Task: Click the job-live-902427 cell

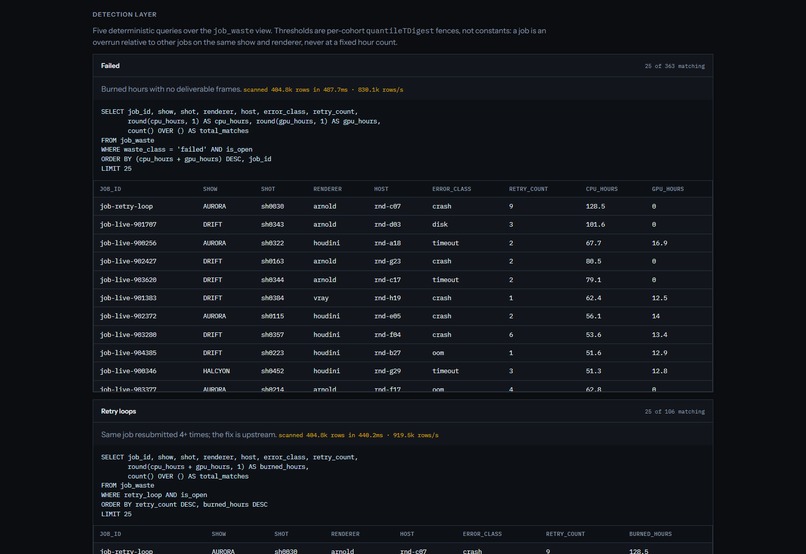Action: pos(128,261)
